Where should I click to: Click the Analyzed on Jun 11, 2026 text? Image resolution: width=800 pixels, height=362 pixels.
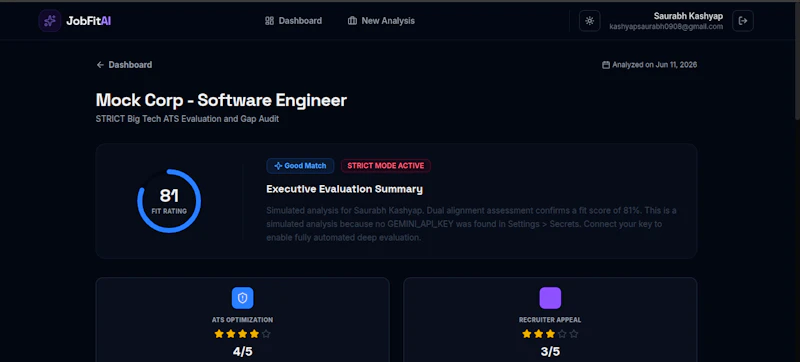(x=655, y=65)
